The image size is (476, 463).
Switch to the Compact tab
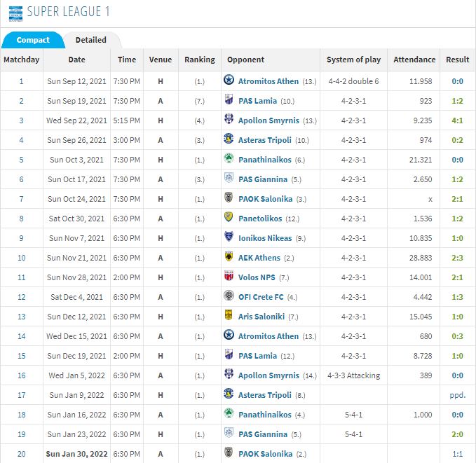33,40
